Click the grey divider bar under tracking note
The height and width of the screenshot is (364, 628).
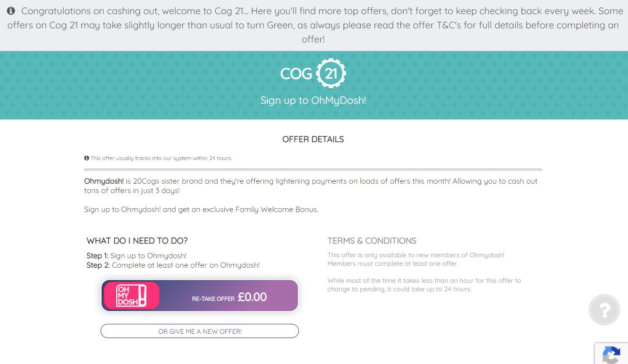pyautogui.click(x=313, y=169)
